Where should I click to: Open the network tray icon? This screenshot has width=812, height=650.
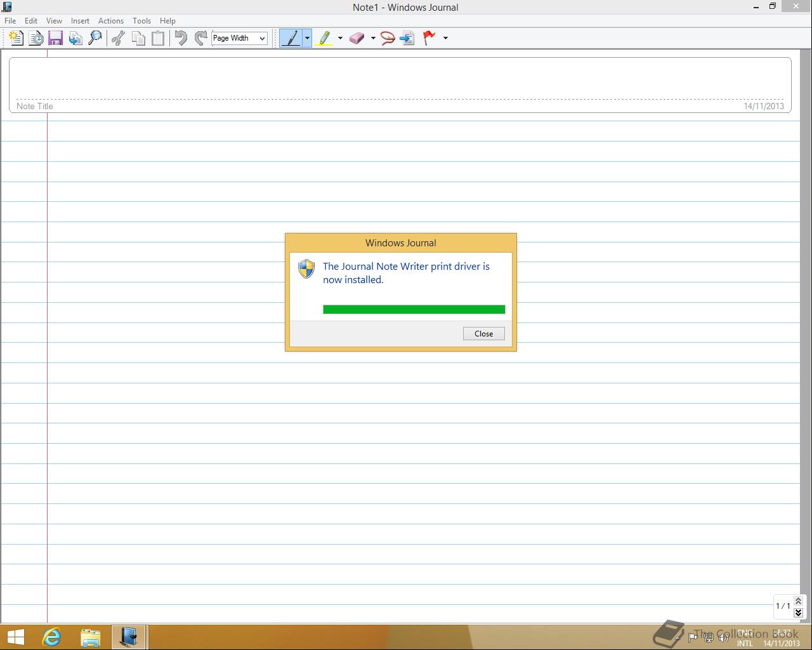709,638
